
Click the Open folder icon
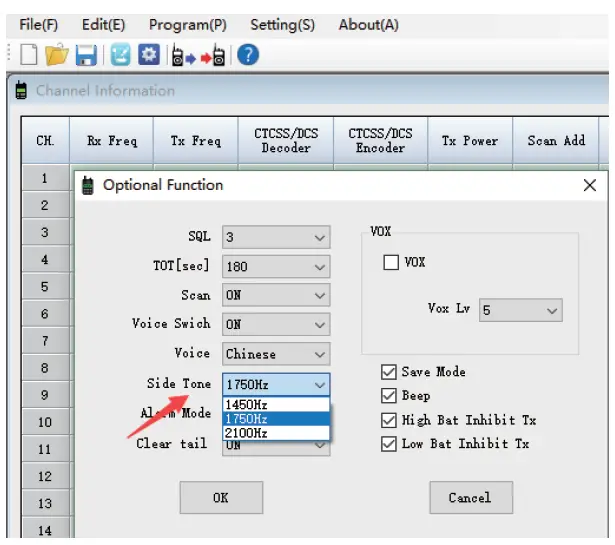point(56,55)
